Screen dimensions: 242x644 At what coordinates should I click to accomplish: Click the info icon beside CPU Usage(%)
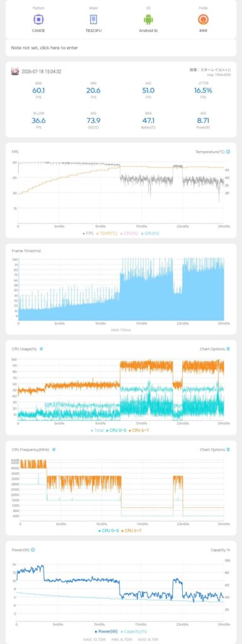pos(41,348)
